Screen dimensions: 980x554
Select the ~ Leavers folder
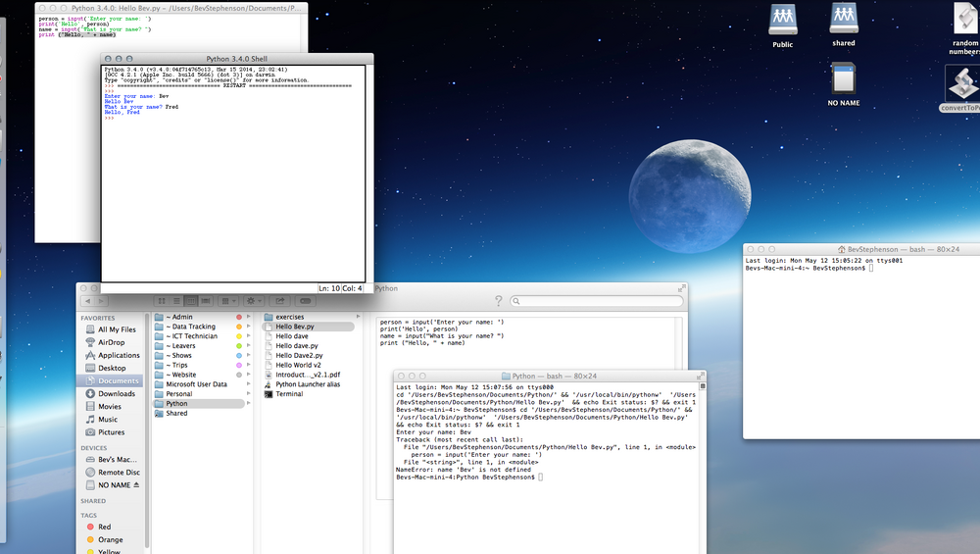click(x=199, y=346)
